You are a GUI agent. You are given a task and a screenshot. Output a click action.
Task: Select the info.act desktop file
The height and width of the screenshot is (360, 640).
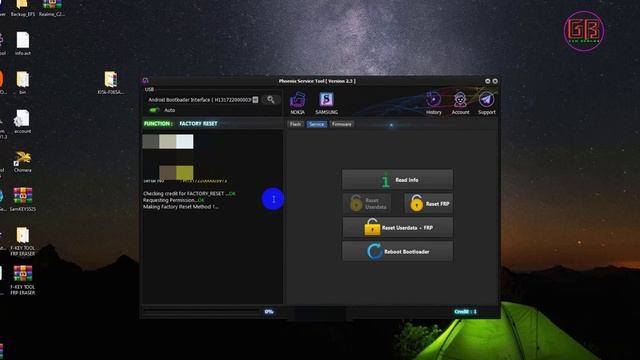(23, 44)
